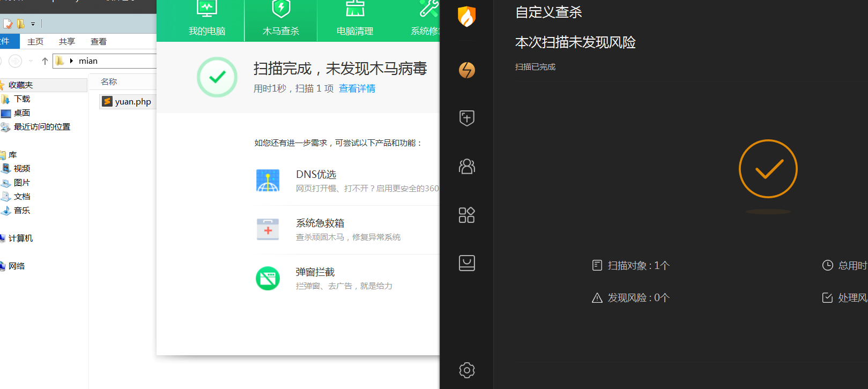Open lightning quick-scan icon in Huorong sidebar
The width and height of the screenshot is (868, 389).
tap(467, 70)
